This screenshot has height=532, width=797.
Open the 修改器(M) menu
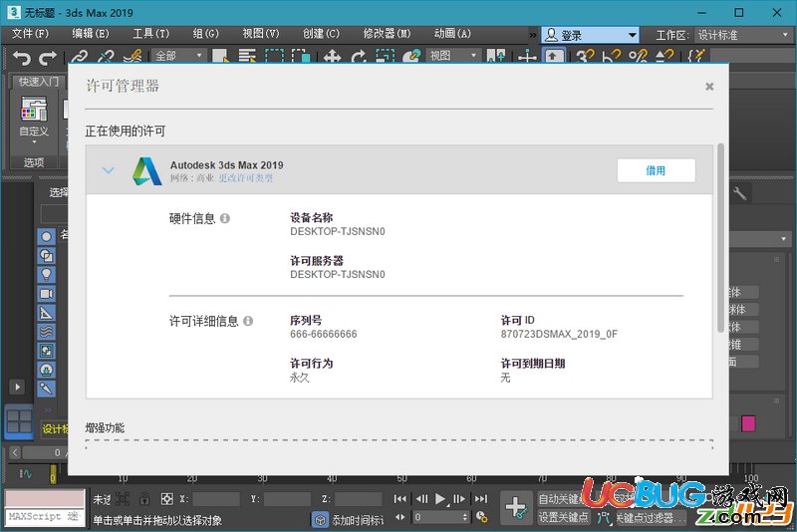pyautogui.click(x=387, y=34)
